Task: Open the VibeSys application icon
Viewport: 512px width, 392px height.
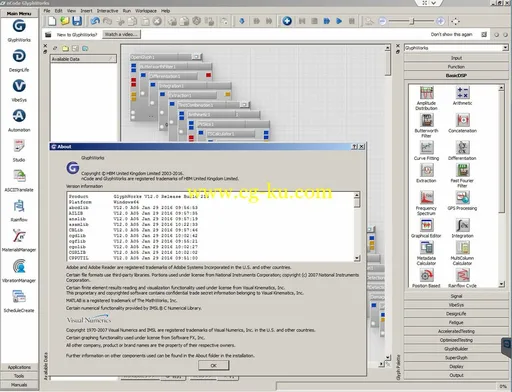Action: [x=19, y=86]
